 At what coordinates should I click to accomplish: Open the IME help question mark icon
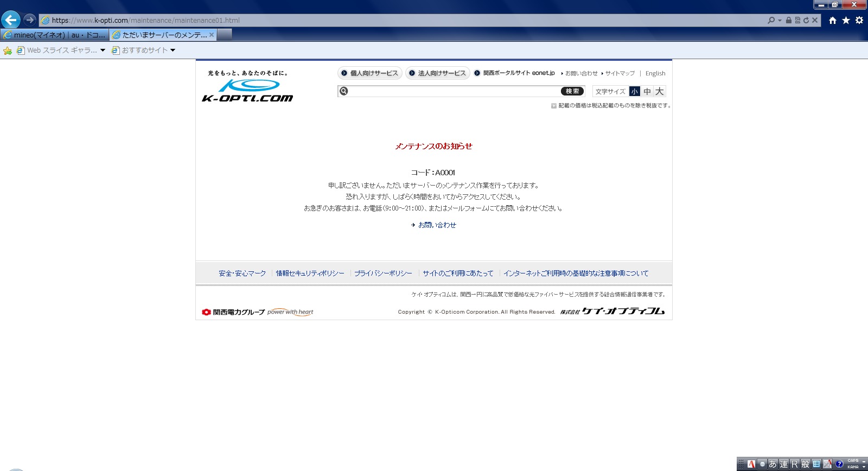point(839,464)
